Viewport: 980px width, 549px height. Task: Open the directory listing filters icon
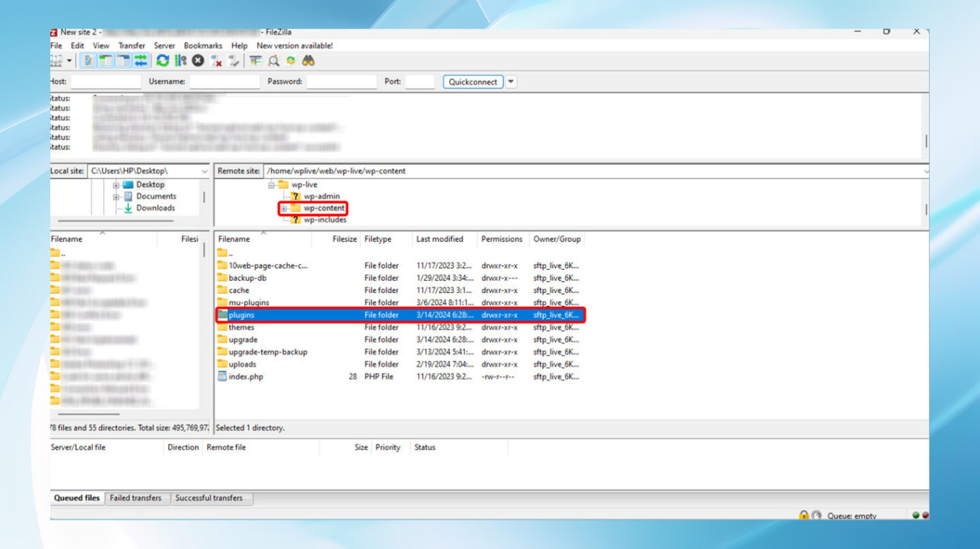256,61
